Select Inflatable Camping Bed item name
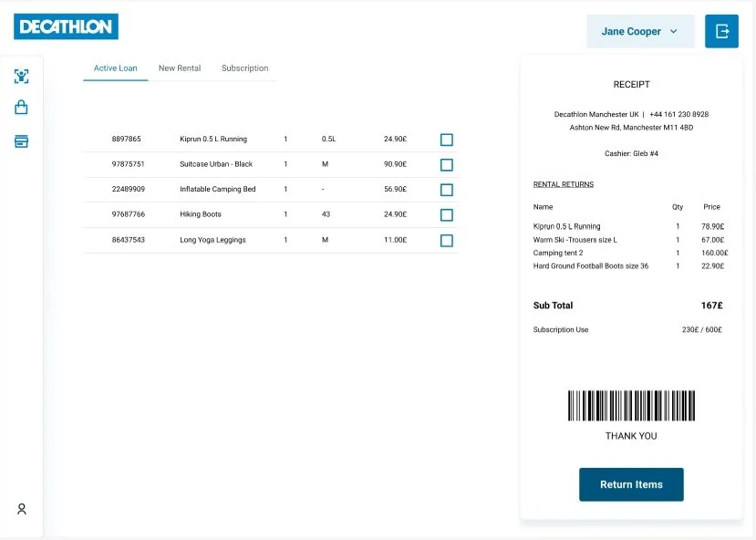Screen dimensions: 756x540 tap(217, 189)
